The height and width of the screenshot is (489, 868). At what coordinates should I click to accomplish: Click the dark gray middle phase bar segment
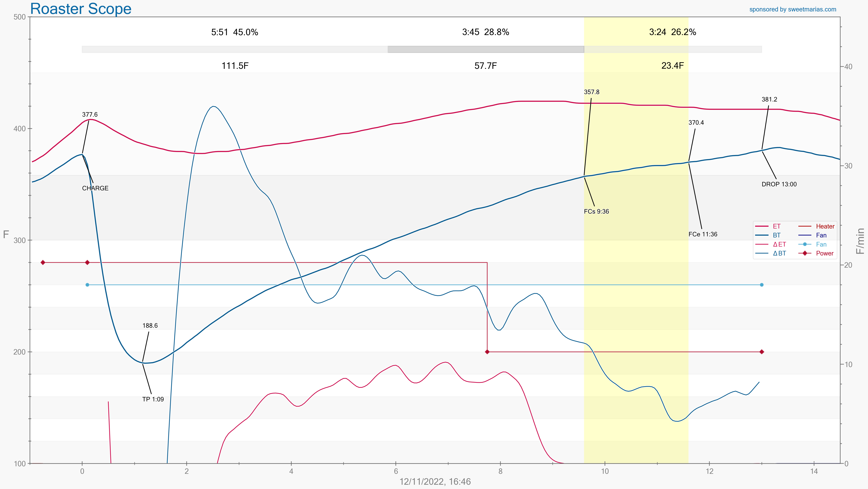[486, 49]
